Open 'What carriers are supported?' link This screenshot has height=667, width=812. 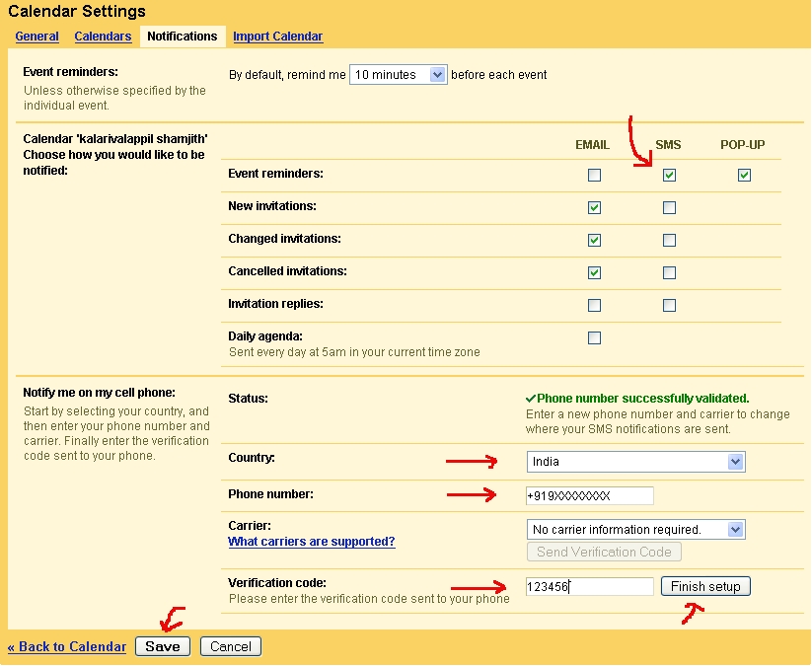(x=311, y=542)
